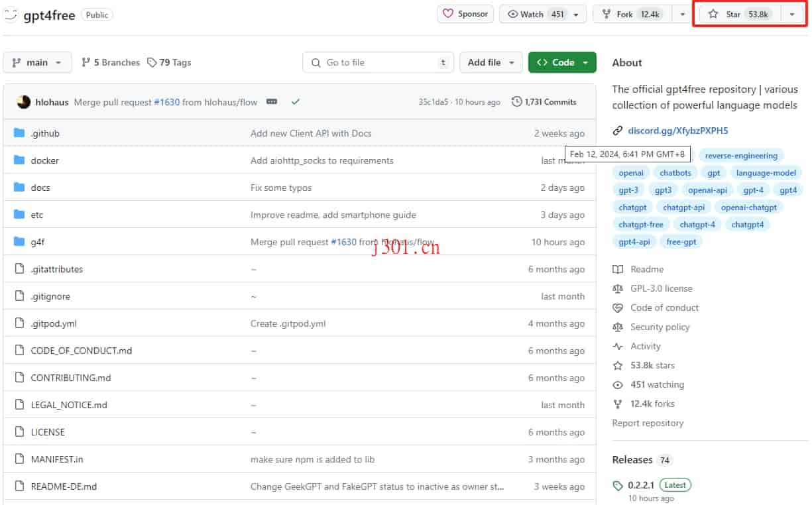Click the clock icon beside 1,731 Commits
The width and height of the screenshot is (812, 505).
point(517,102)
